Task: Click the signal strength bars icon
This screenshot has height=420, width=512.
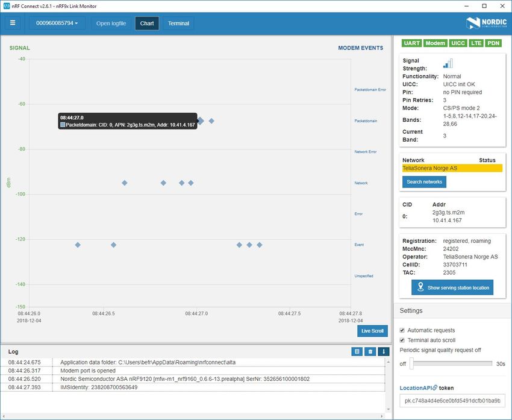Action: [448, 63]
